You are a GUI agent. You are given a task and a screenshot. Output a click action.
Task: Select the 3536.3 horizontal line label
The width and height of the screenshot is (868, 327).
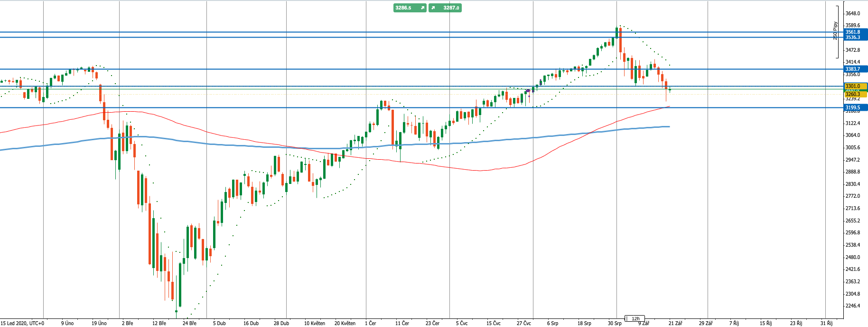point(856,38)
